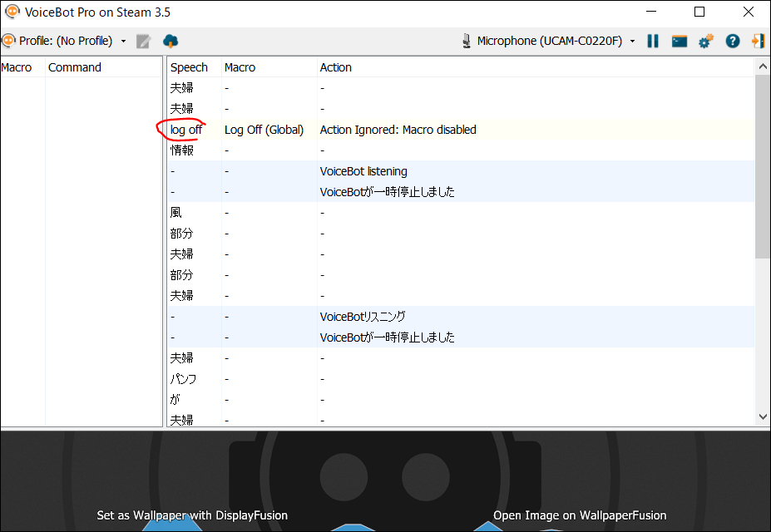Click the vertical scrollbar thumb
This screenshot has height=532, width=771.
coord(763,166)
